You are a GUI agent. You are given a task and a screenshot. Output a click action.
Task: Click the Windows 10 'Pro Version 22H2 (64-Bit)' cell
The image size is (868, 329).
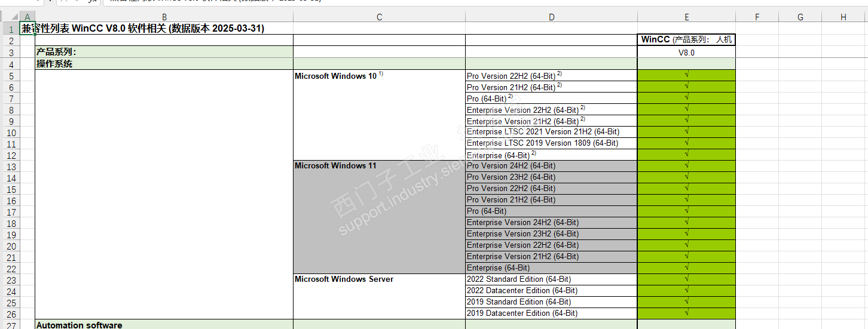(551, 76)
